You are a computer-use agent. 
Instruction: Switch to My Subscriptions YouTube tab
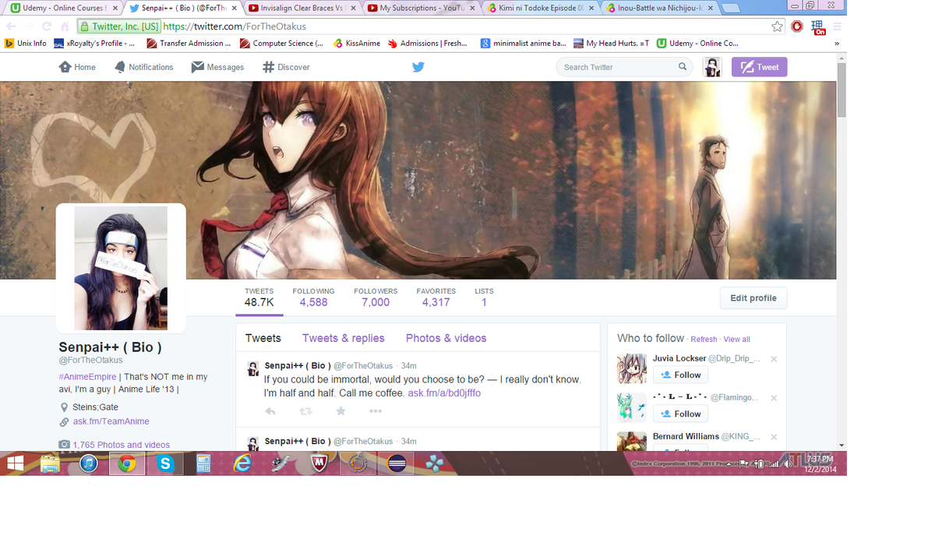click(x=421, y=9)
